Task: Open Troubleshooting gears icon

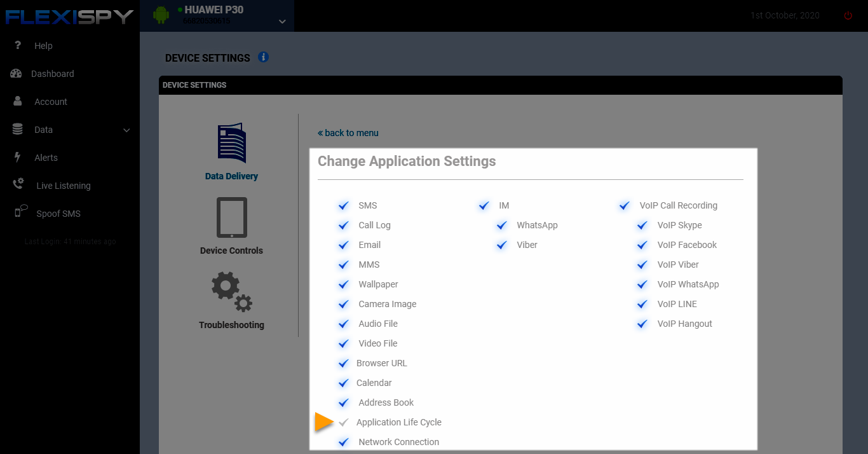Action: (232, 292)
